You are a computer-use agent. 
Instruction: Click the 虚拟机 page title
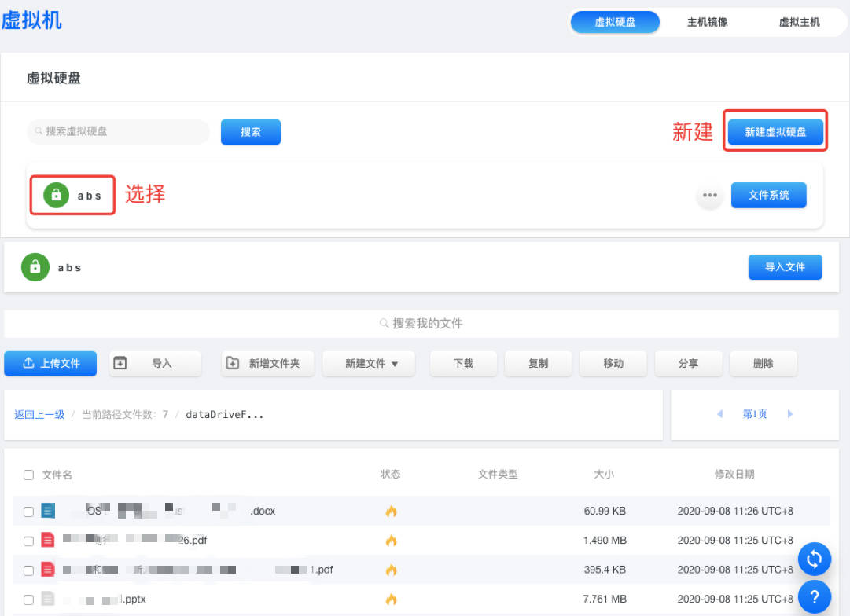click(31, 20)
